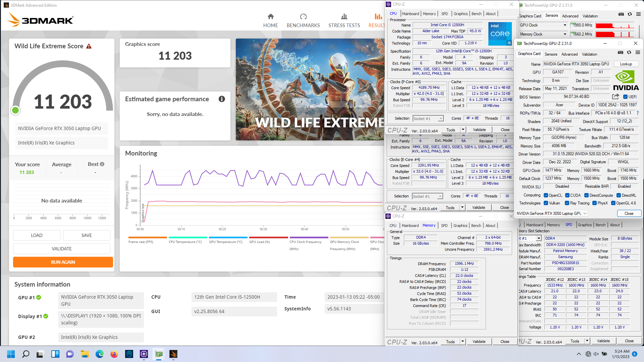Toggle the purple CPU Clock Frequency legend swatch
The image size is (644, 362).
[309, 237]
